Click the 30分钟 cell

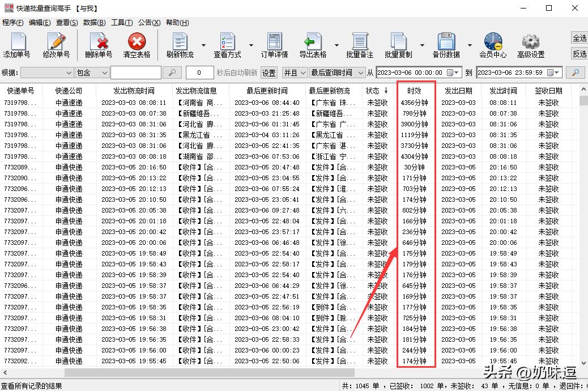tap(414, 167)
